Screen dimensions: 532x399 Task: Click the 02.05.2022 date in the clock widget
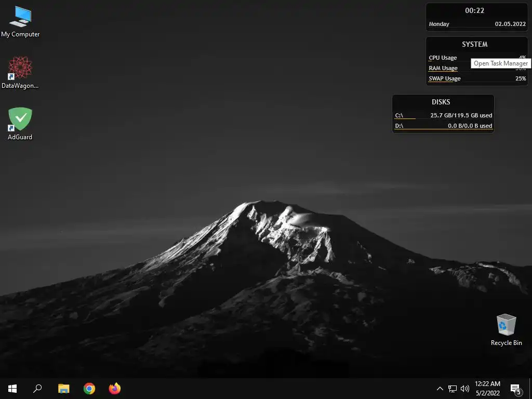pos(510,24)
